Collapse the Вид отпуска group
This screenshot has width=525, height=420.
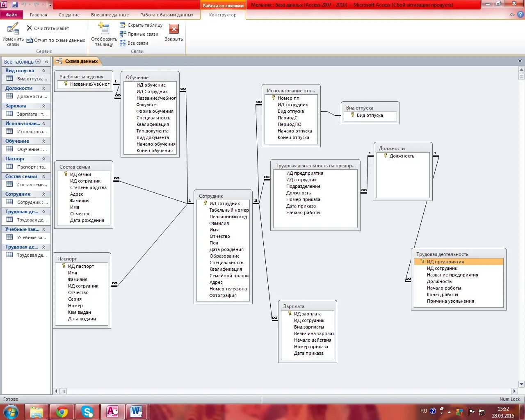pos(43,71)
